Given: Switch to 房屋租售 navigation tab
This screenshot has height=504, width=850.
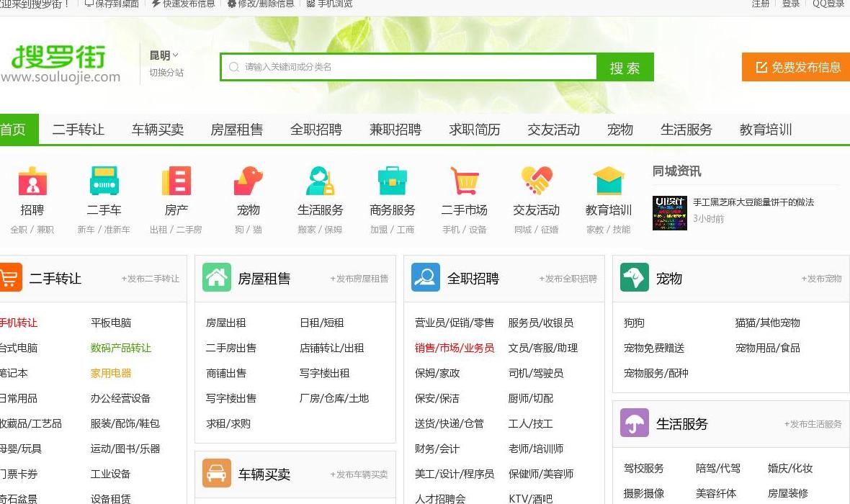Looking at the screenshot, I should (237, 130).
